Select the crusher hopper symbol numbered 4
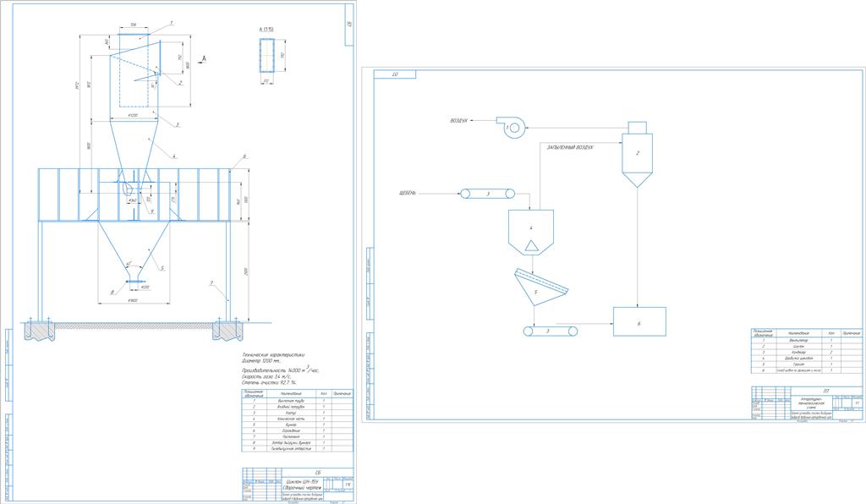Screen dimensions: 866x504 coord(530,232)
